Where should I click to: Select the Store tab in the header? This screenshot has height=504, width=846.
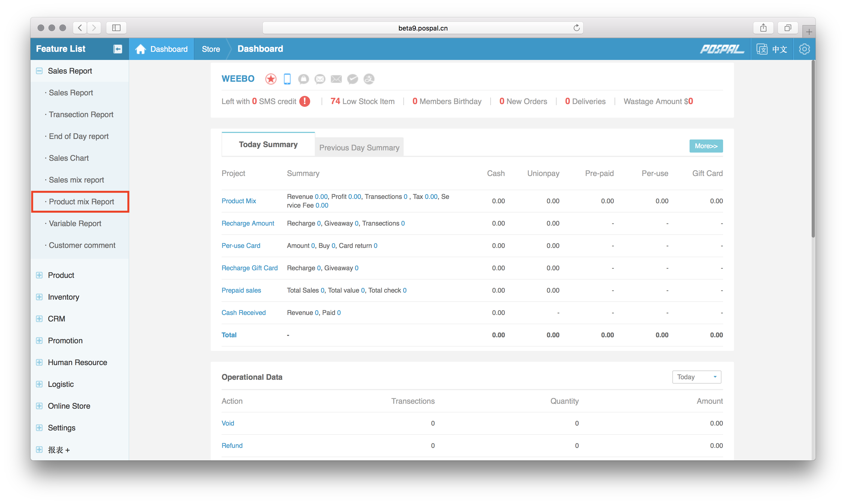[x=211, y=49]
